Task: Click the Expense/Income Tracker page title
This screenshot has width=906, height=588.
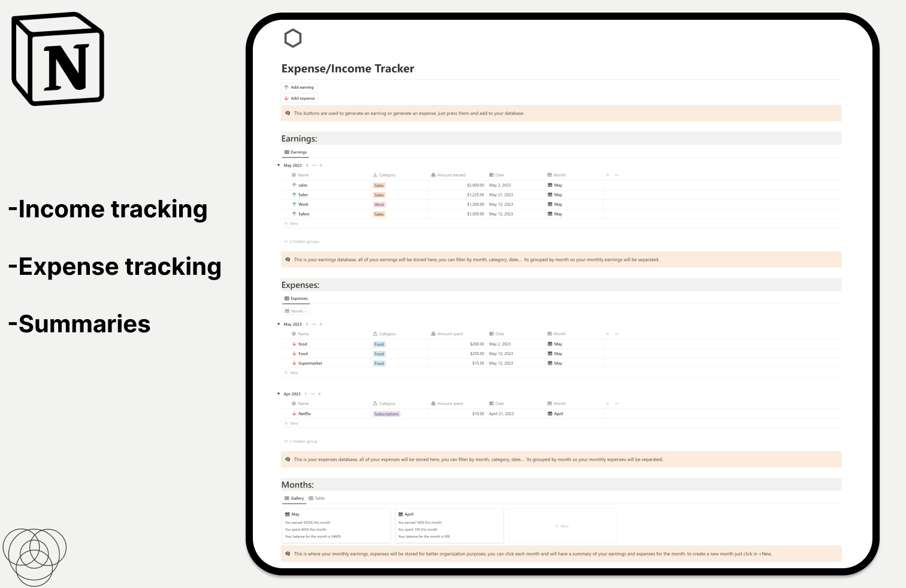Action: click(348, 68)
